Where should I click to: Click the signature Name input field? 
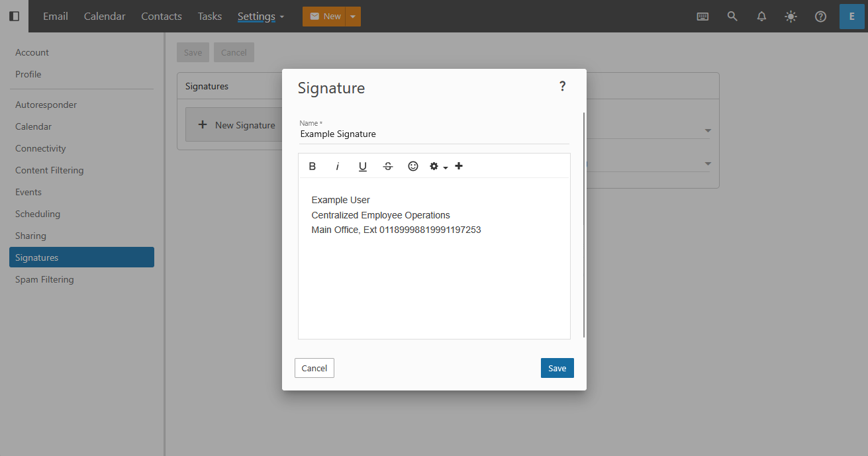click(x=434, y=134)
